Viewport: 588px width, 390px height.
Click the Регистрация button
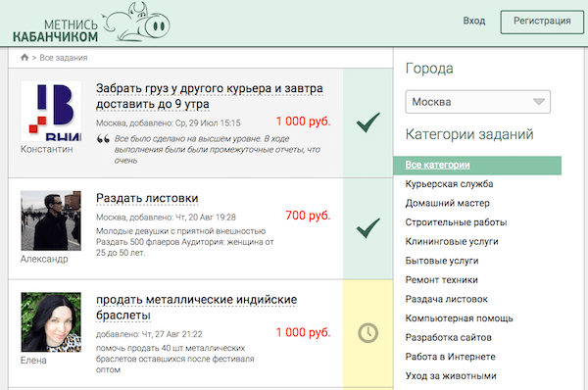(x=542, y=23)
